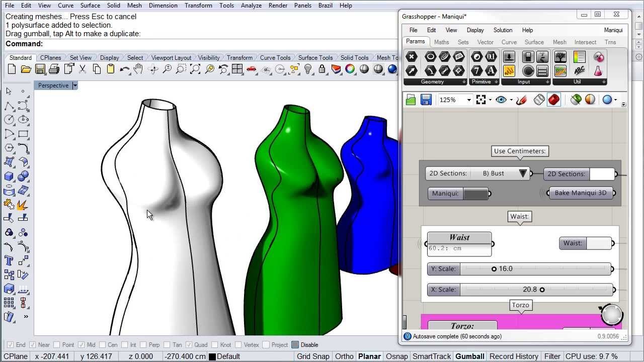Click the Undo arrow icon

pos(124,69)
